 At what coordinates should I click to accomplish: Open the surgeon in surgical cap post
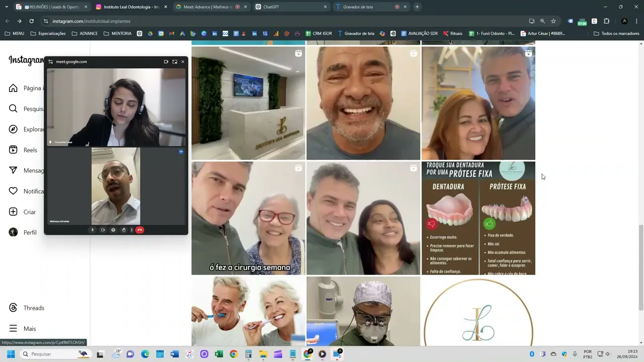(x=363, y=311)
